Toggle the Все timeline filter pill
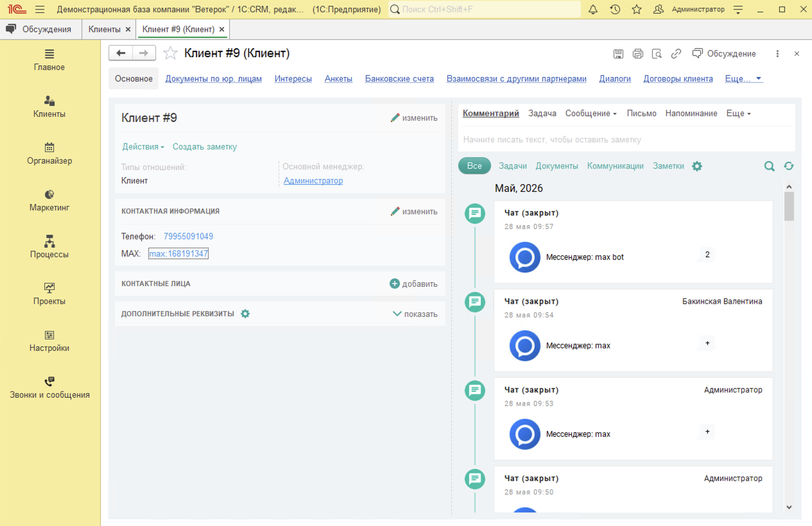 pyautogui.click(x=474, y=165)
